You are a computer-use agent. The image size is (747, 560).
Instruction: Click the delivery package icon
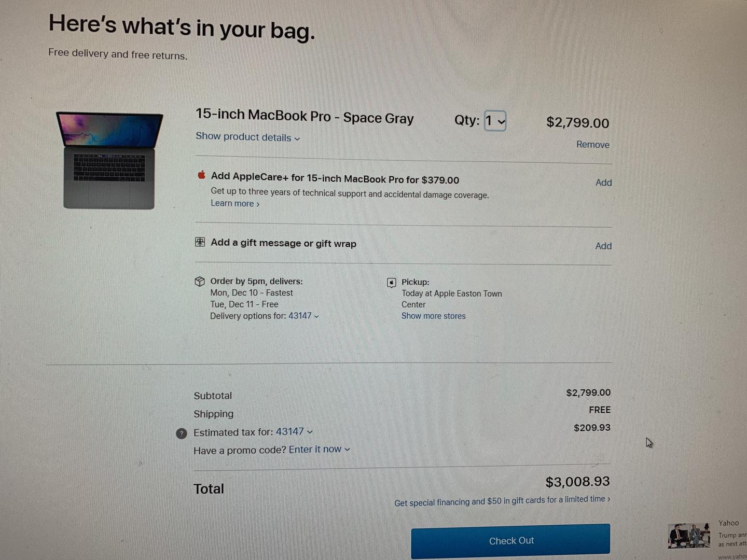[x=200, y=281]
